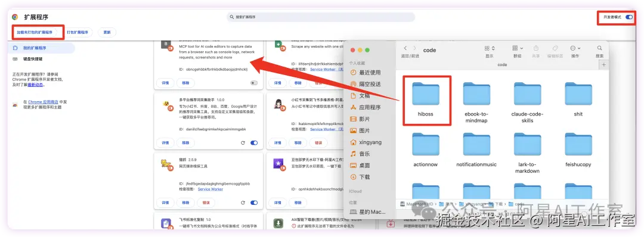Click the Finder edit tags icon

click(x=555, y=48)
